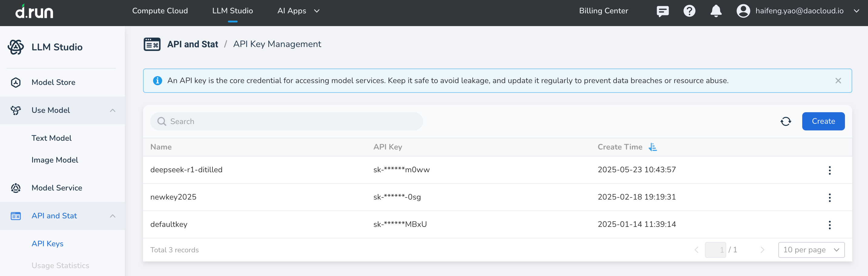Image resolution: width=868 pixels, height=276 pixels.
Task: Focus the API key Search field
Action: [x=286, y=121]
